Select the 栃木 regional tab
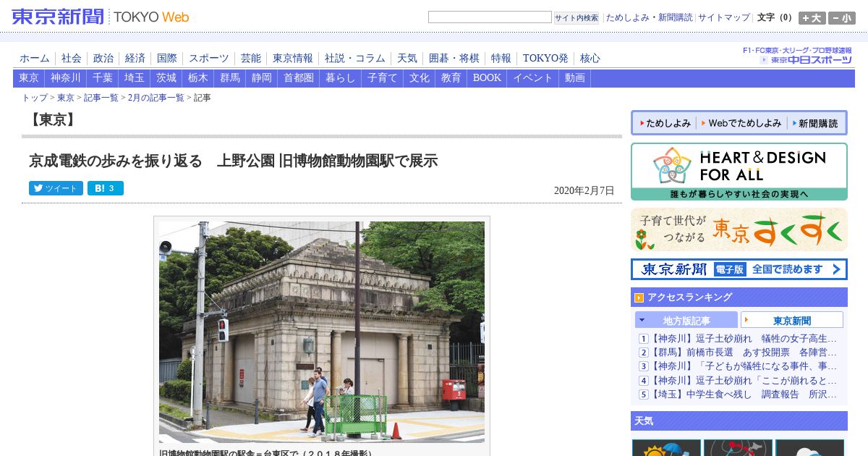The width and height of the screenshot is (868, 456). (198, 78)
